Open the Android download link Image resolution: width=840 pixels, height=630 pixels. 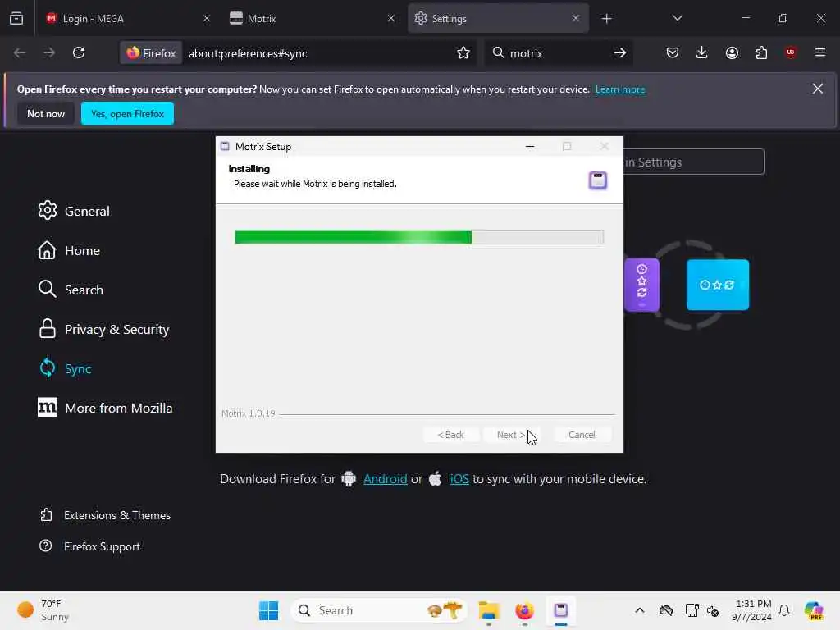(x=386, y=479)
